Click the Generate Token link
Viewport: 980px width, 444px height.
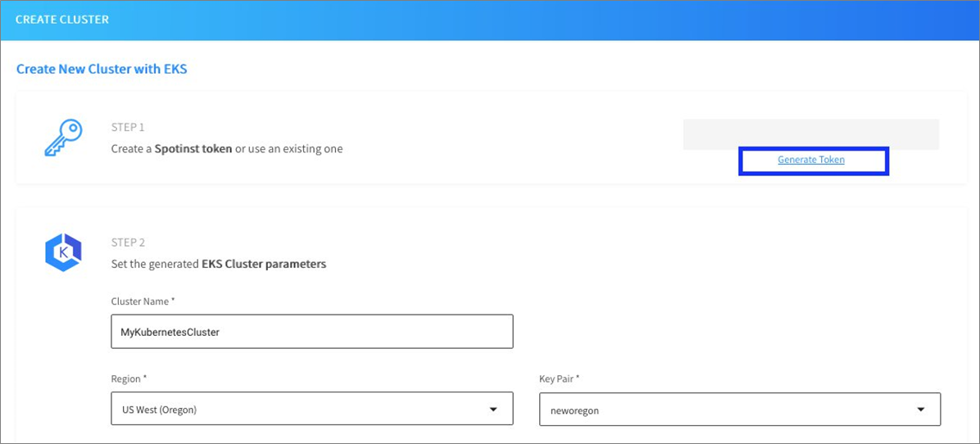pos(810,160)
